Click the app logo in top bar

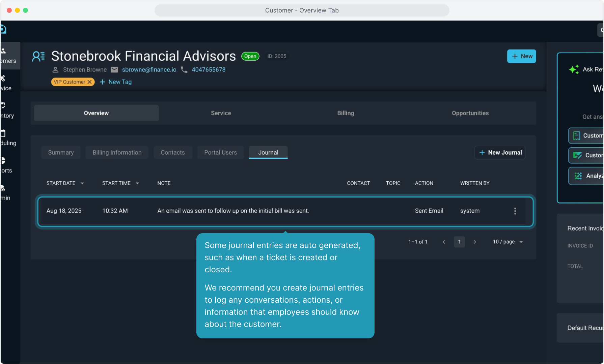coord(3,29)
